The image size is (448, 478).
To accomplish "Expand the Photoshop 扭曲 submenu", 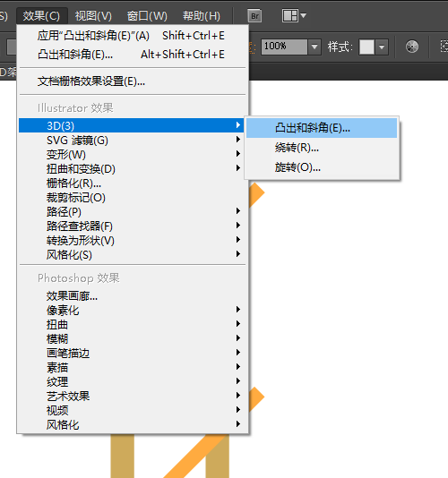I will point(131,324).
